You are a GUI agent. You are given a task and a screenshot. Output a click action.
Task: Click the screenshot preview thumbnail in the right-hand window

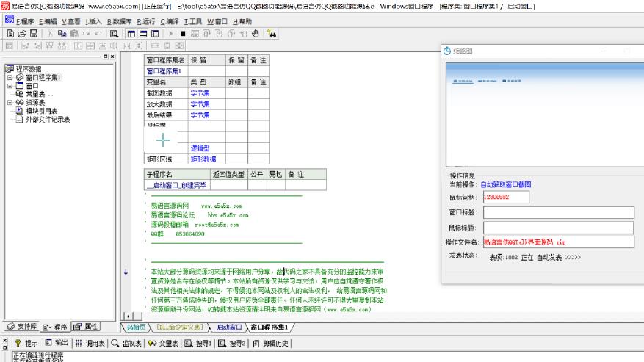tap(545, 115)
